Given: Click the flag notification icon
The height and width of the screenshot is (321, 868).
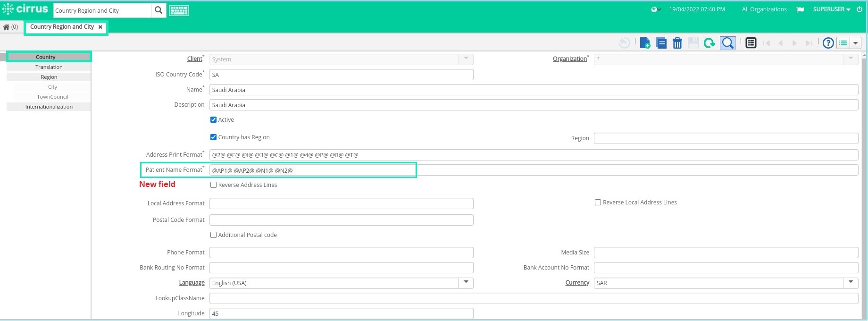Looking at the screenshot, I should click(800, 9).
